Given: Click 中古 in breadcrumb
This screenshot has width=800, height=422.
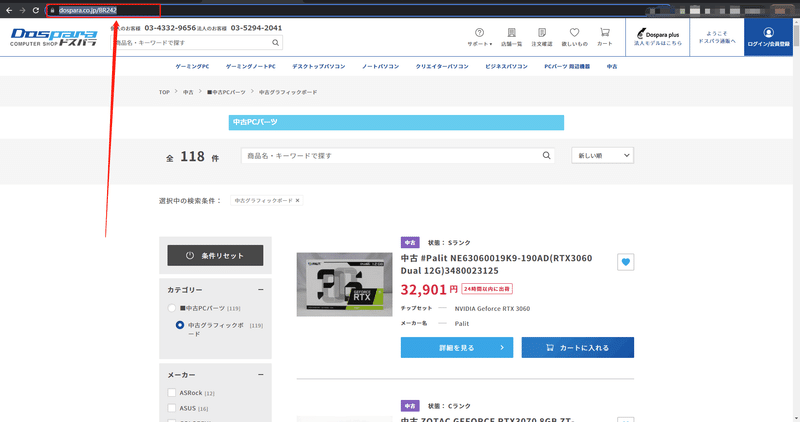Looking at the screenshot, I should [x=188, y=92].
